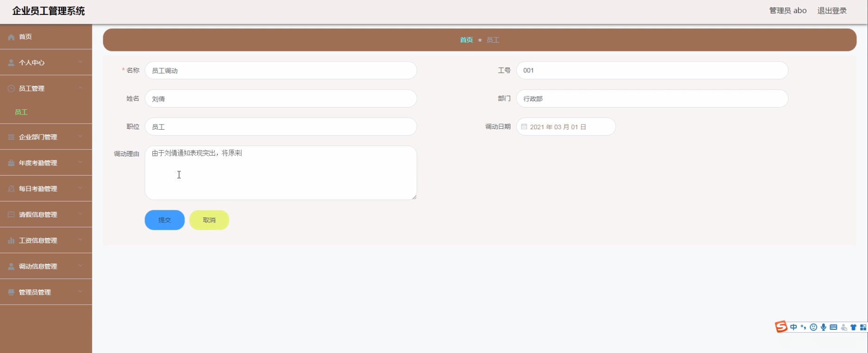Open the shirt skin icon in IME bar
The width and height of the screenshot is (868, 353).
pyautogui.click(x=853, y=328)
